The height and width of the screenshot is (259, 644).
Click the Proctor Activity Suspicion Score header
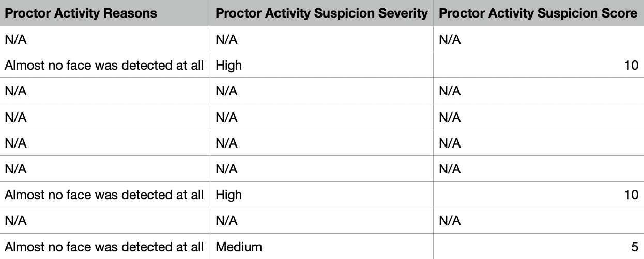point(538,13)
